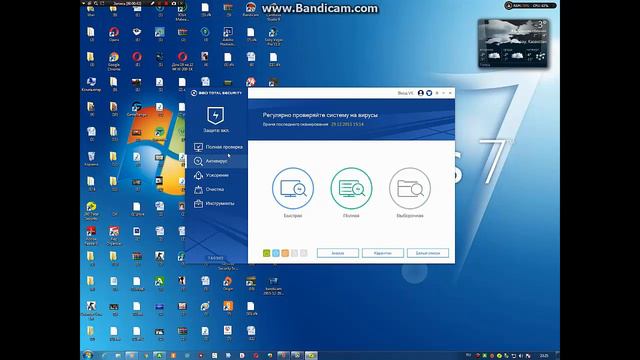The image size is (640, 360).
Task: Open the Windows Start button
Action: coord(87,355)
